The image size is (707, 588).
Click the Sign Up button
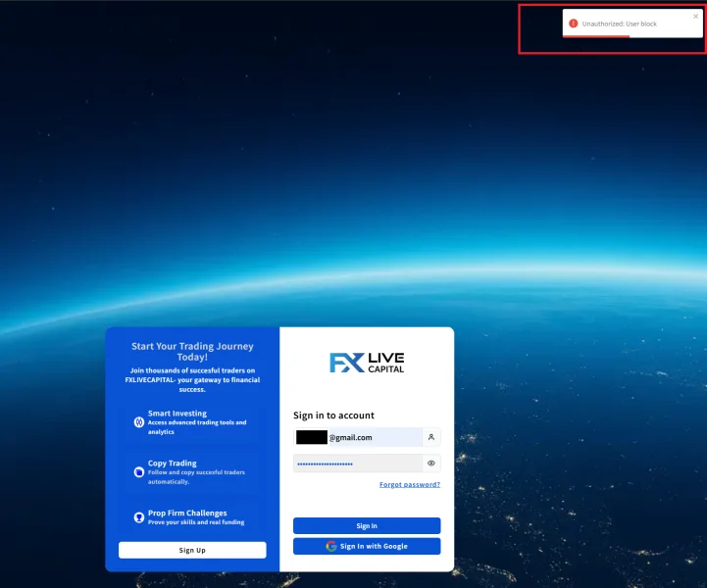192,550
